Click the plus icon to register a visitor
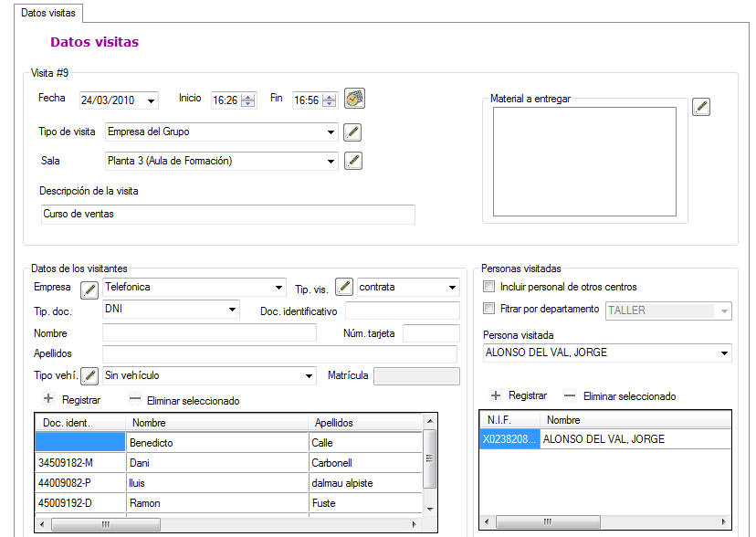The width and height of the screenshot is (756, 537). [x=48, y=399]
